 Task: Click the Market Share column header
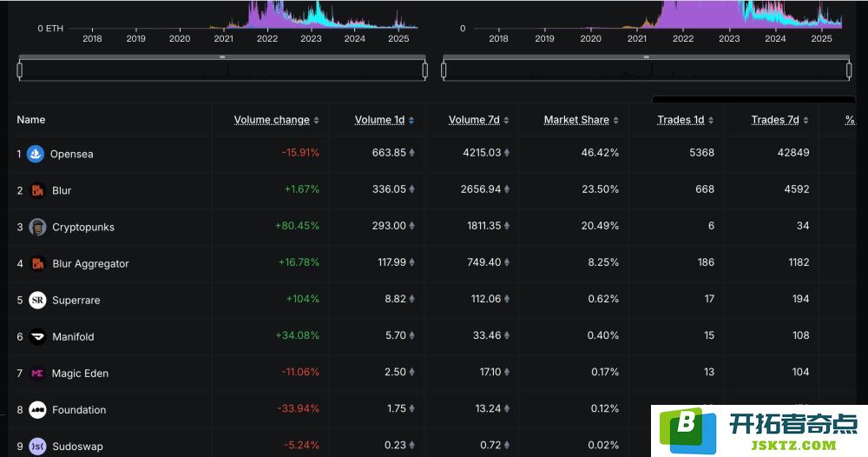[576, 120]
